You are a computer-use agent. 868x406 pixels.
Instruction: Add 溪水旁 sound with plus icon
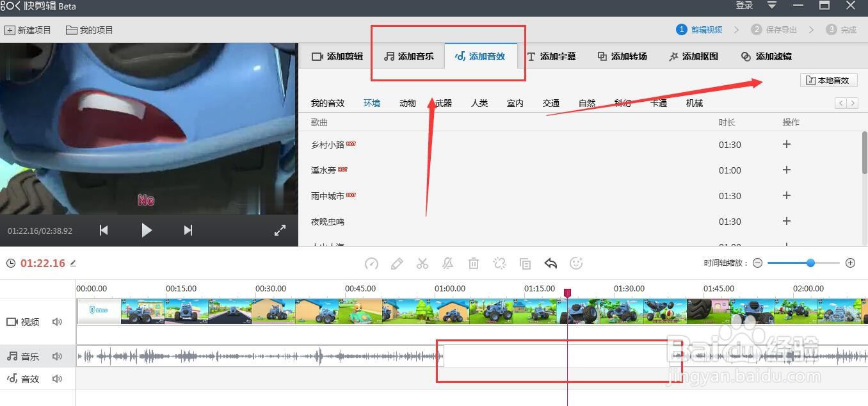pos(787,170)
